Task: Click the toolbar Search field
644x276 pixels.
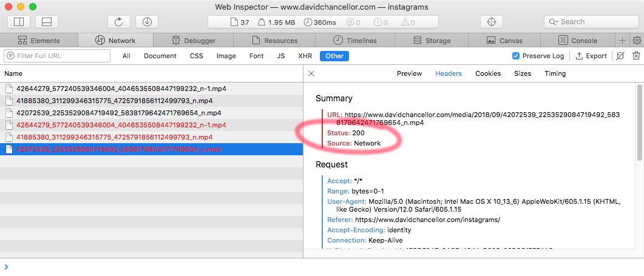Action: [588, 22]
